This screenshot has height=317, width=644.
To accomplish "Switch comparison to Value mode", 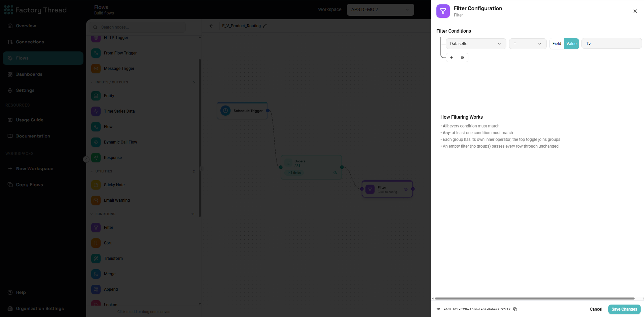I will coord(571,44).
